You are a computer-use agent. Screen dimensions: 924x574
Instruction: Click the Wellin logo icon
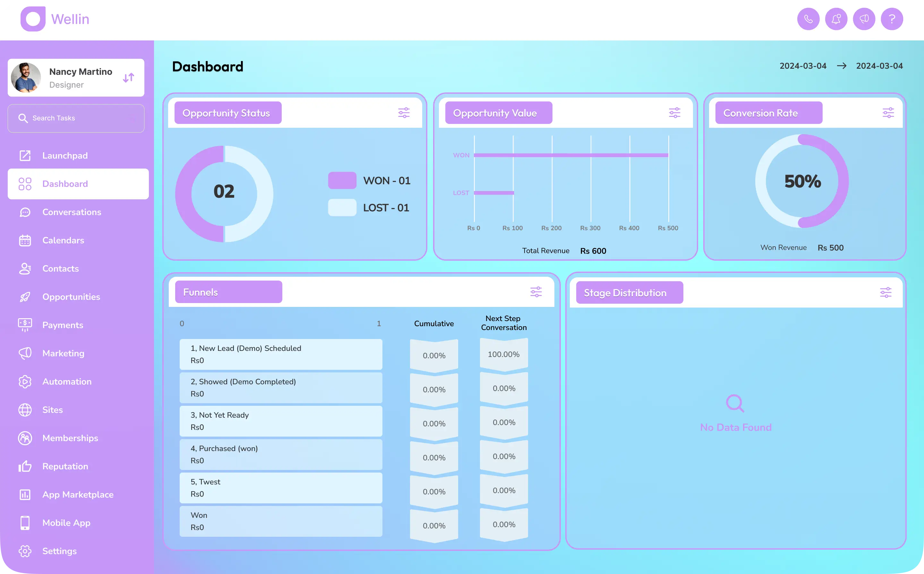[x=33, y=19]
